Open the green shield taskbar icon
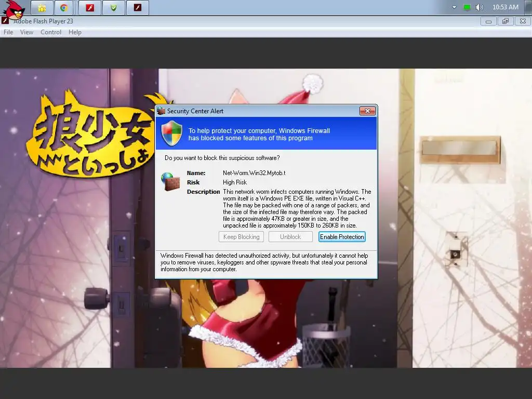The image size is (532, 399). pyautogui.click(x=114, y=8)
